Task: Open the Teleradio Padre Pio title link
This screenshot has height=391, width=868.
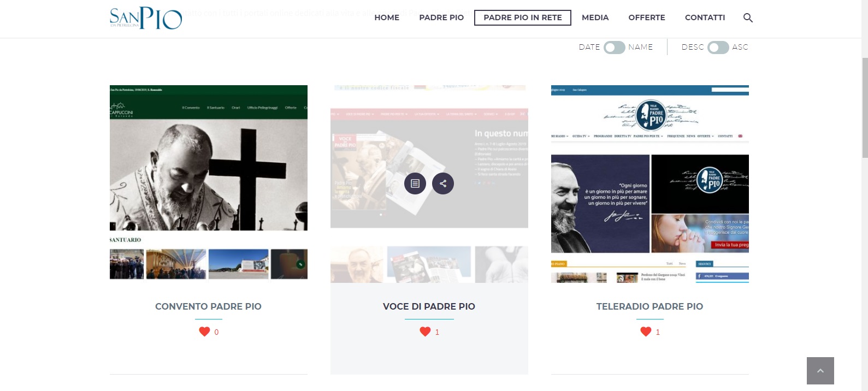Action: [x=649, y=306]
